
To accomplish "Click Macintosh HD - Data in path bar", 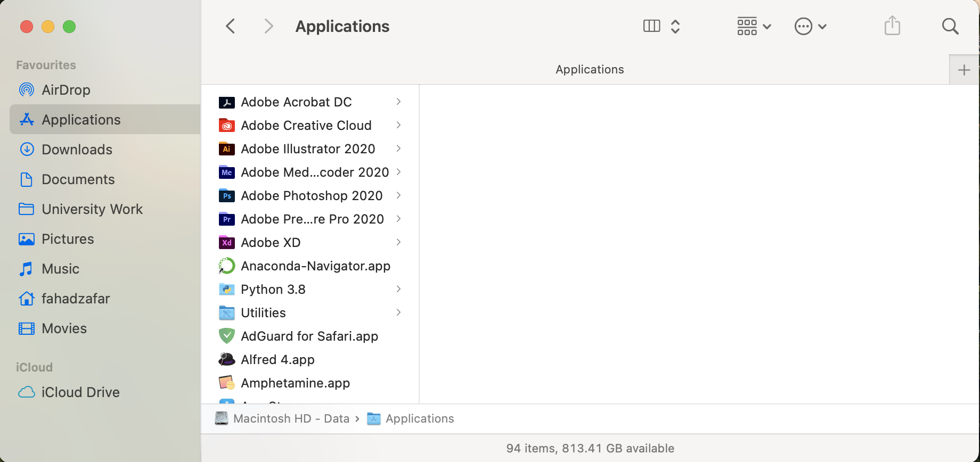I will click(x=282, y=418).
